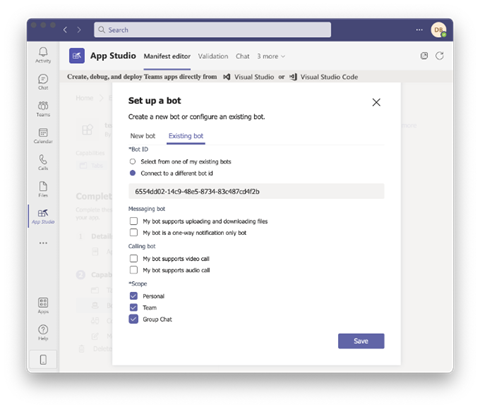Go back with the left arrow

point(65,30)
